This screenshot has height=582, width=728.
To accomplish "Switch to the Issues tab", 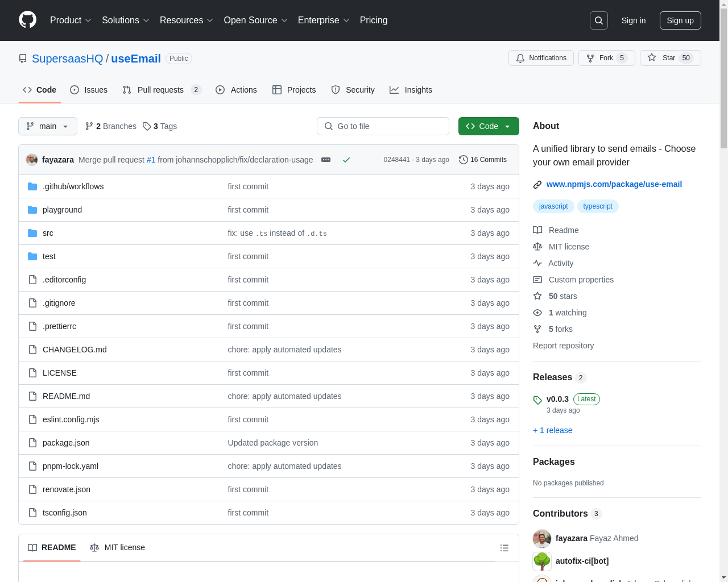I will [89, 90].
